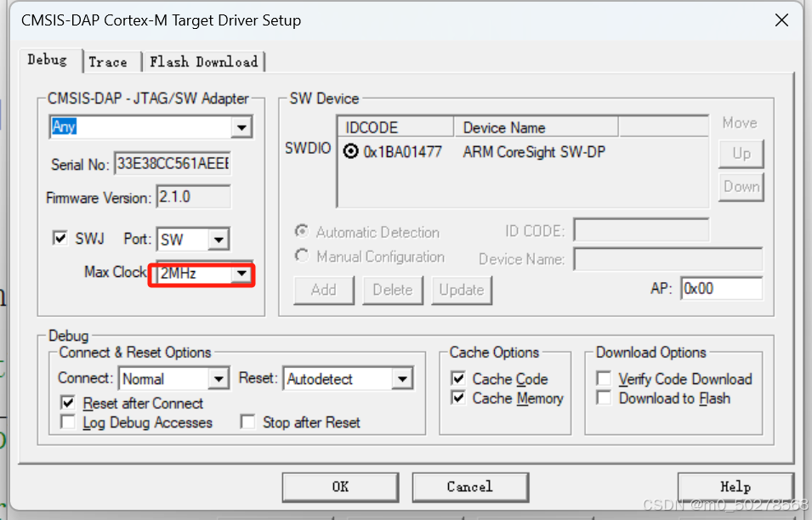Switch to the Trace tab
The image size is (812, 520).
(111, 60)
